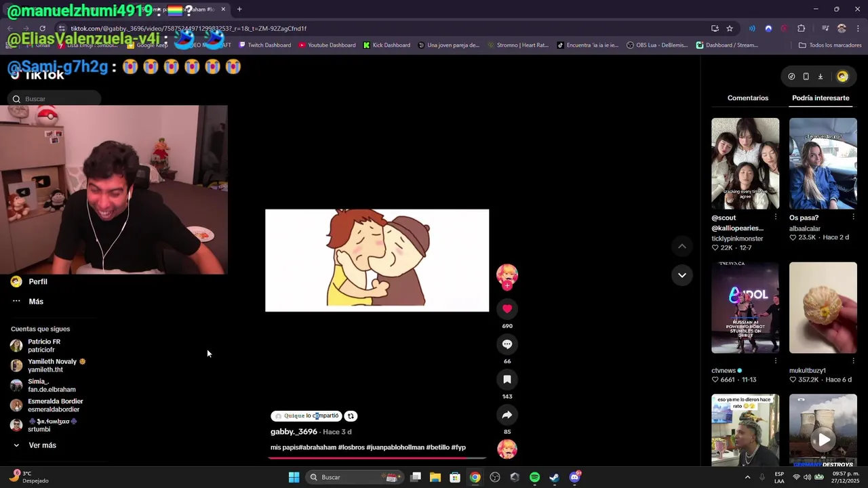Open OBS Studio from the taskbar
Screen dimensions: 868x488
[x=495, y=477]
